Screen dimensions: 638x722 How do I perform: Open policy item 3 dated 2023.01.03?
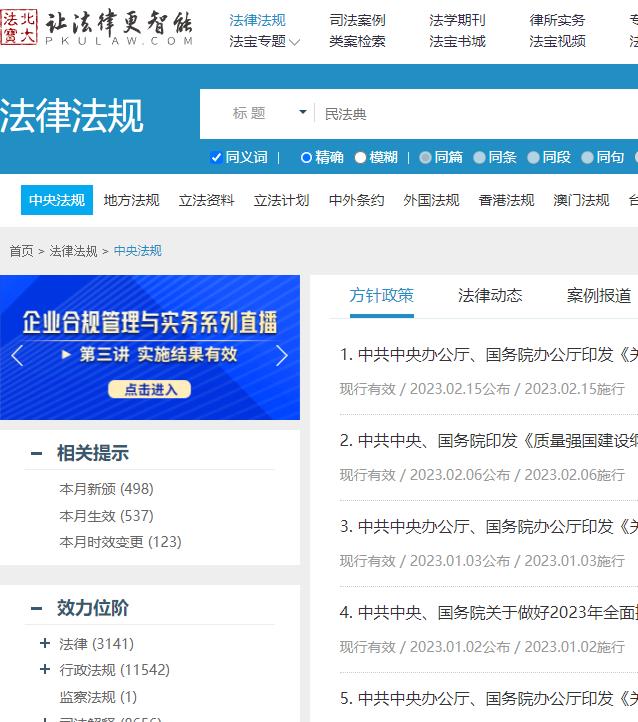click(489, 526)
